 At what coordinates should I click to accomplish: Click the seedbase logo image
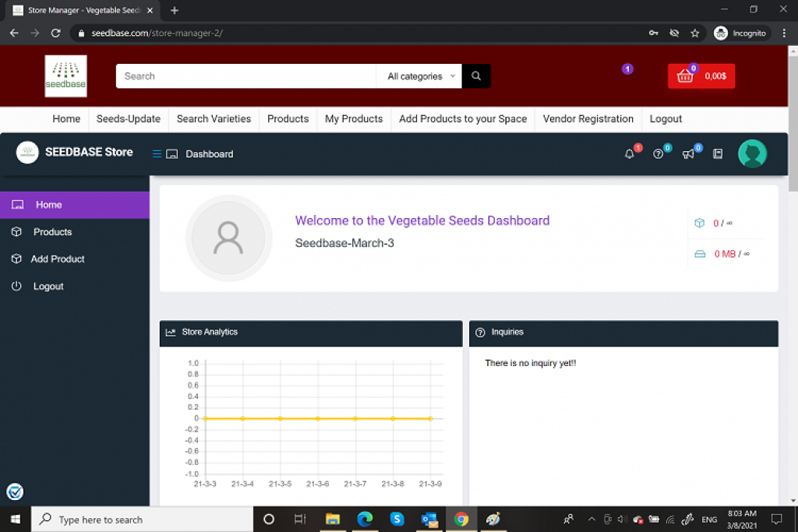(66, 76)
